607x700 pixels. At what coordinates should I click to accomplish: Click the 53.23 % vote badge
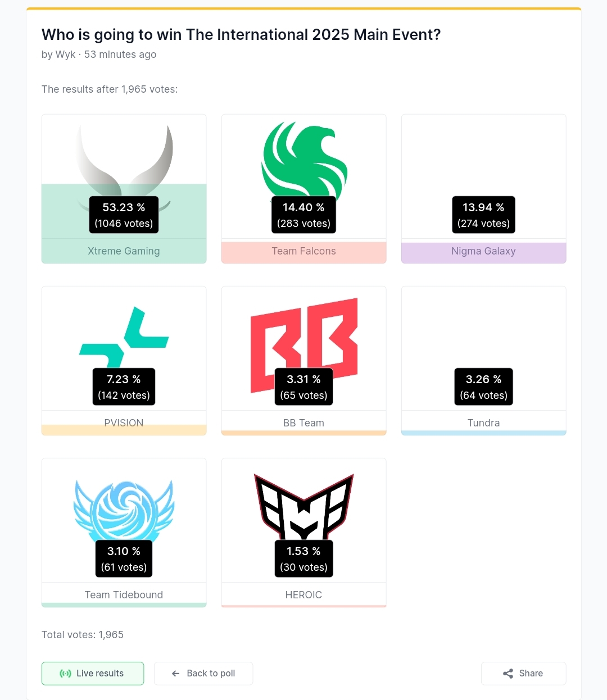(x=124, y=215)
